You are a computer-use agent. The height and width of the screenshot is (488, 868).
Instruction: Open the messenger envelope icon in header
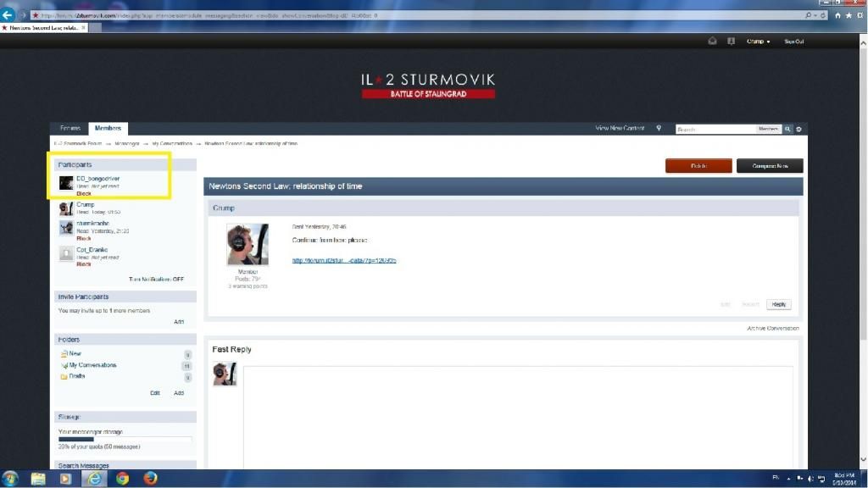713,41
